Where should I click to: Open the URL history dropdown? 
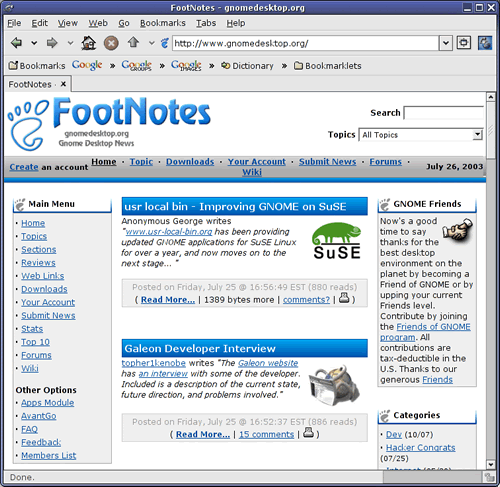click(446, 43)
